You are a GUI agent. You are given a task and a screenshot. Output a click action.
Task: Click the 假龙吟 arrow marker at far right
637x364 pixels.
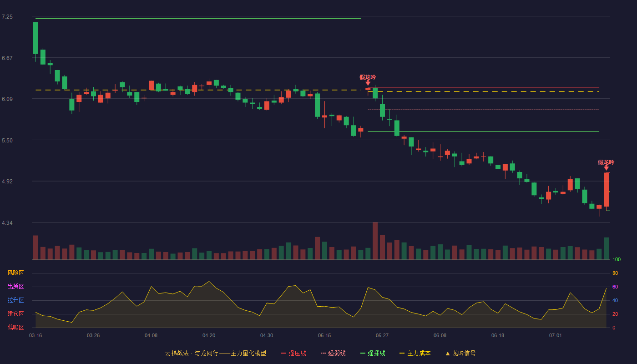[606, 168]
